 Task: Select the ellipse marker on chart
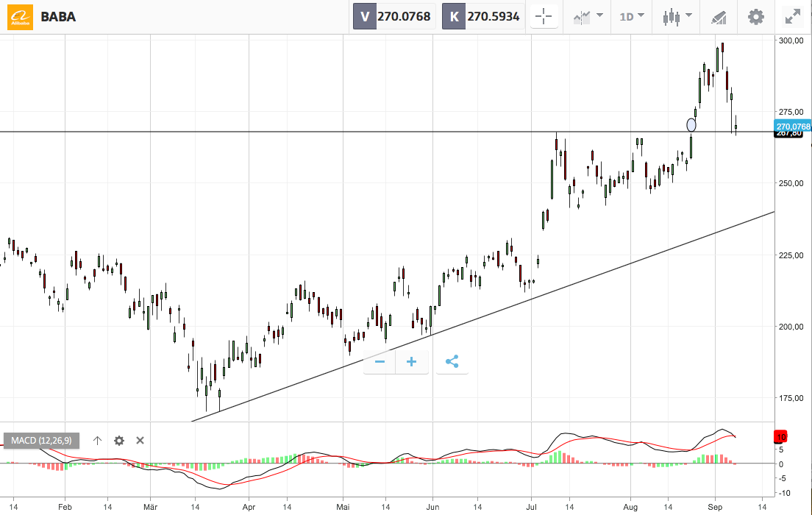(x=691, y=125)
